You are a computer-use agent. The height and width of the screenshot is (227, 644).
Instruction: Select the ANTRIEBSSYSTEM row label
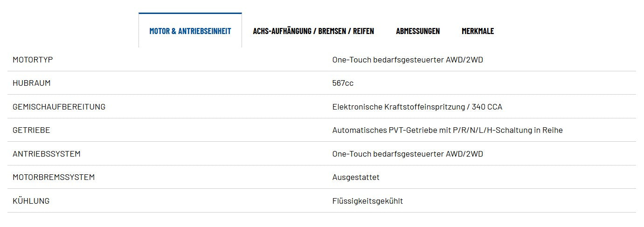[46, 154]
